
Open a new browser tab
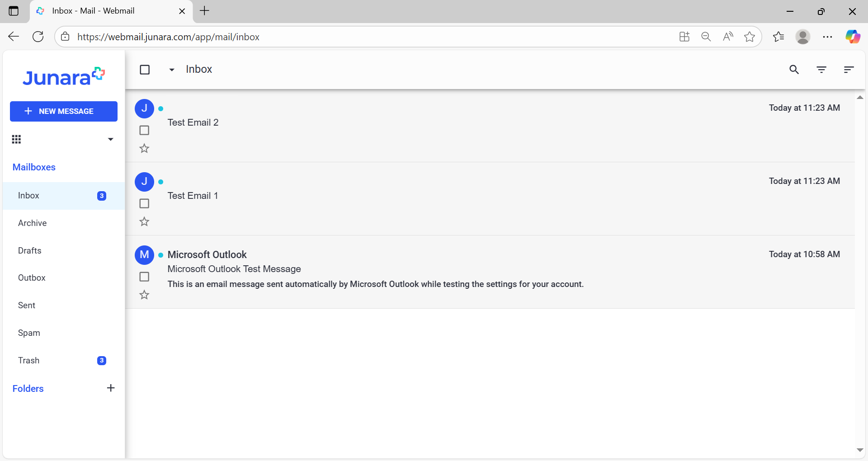[205, 11]
